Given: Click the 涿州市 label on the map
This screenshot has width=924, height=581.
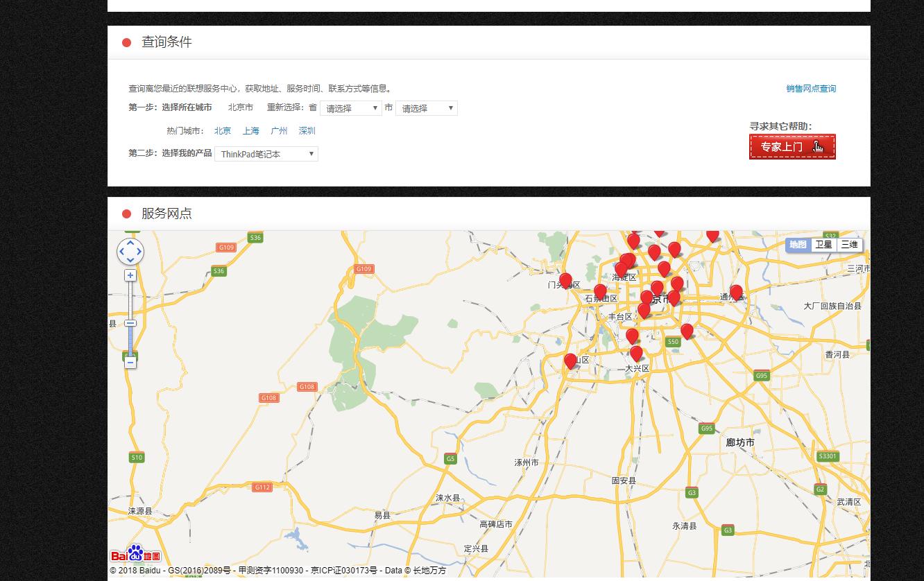Looking at the screenshot, I should (x=527, y=462).
